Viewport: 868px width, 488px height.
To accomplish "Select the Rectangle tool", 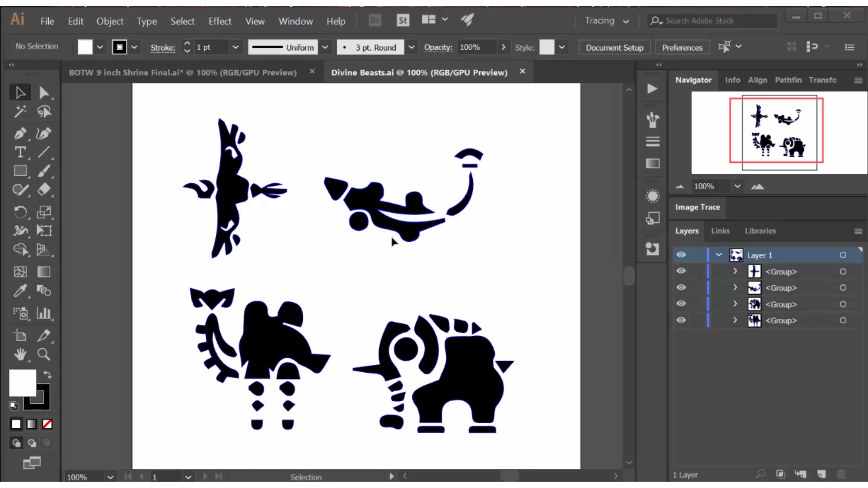I will 20,170.
